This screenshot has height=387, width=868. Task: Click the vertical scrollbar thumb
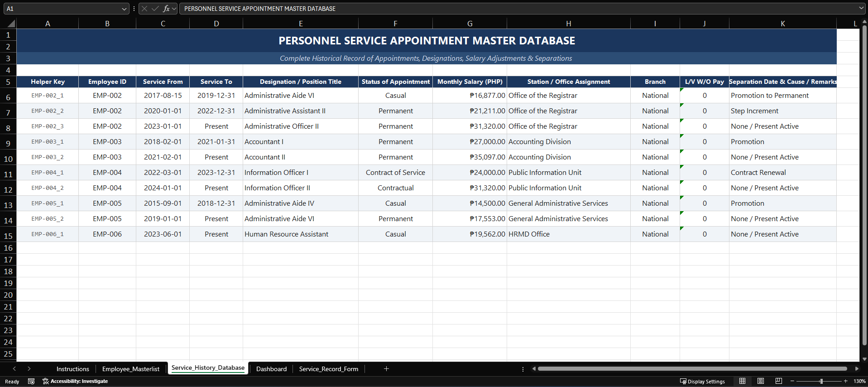coord(864,186)
